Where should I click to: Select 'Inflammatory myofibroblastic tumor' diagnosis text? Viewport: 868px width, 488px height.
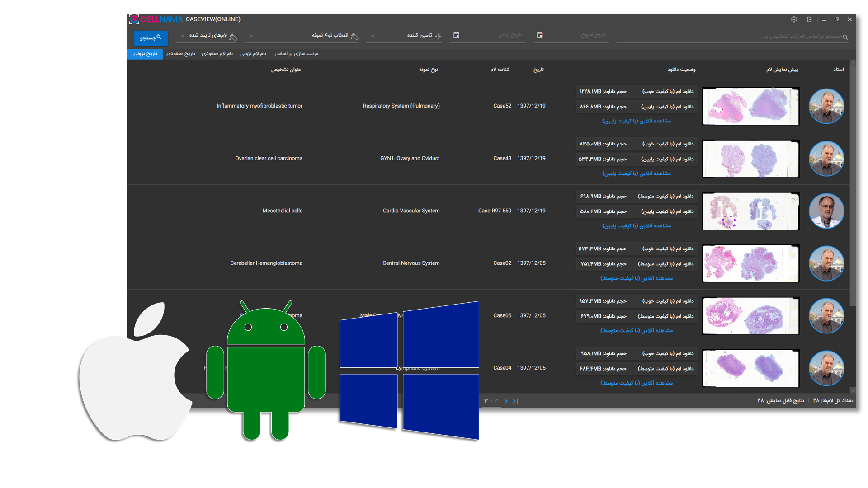click(259, 106)
